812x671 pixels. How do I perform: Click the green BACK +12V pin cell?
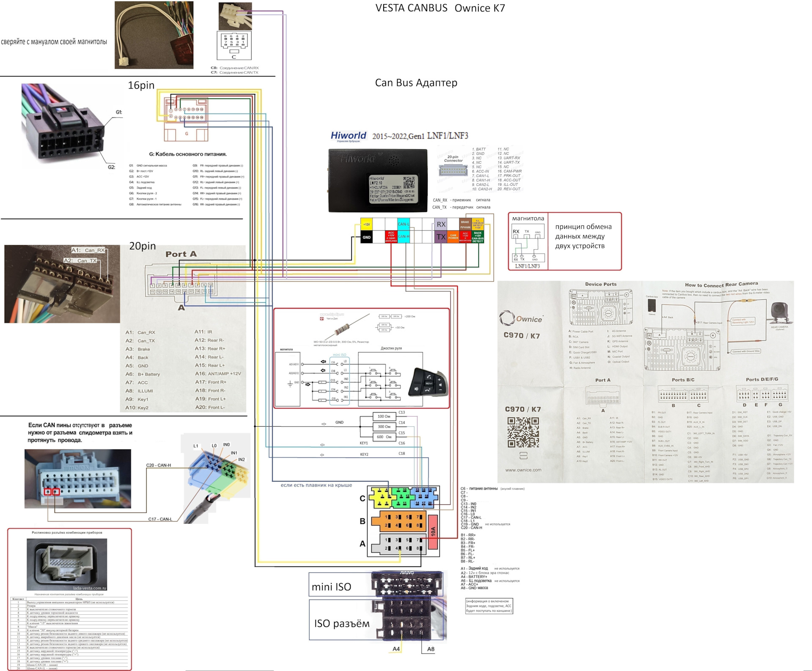pos(477,237)
